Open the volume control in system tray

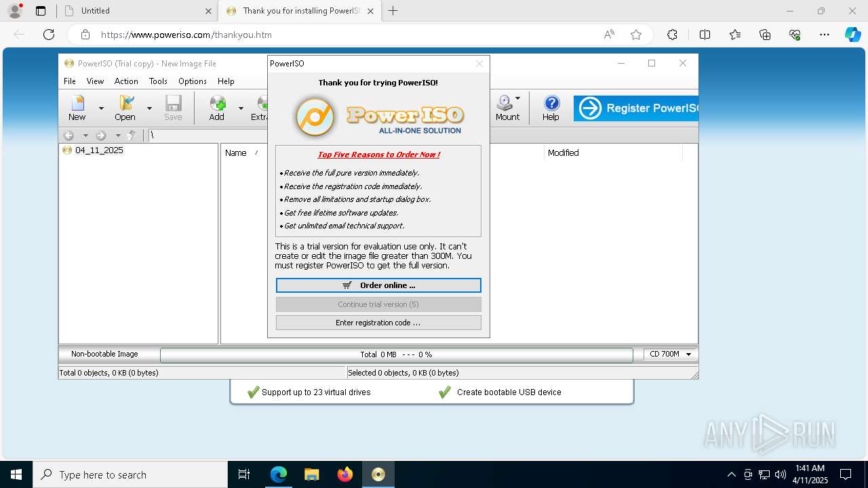(780, 474)
